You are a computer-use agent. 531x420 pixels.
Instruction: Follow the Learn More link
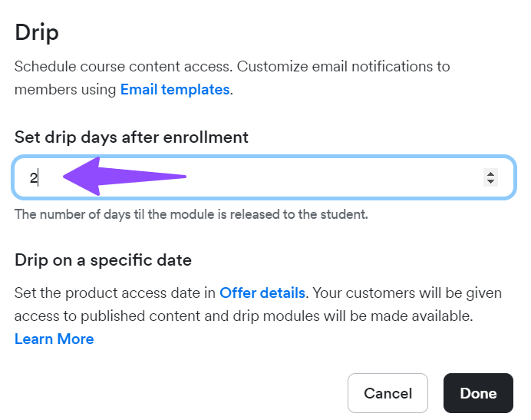pos(54,339)
